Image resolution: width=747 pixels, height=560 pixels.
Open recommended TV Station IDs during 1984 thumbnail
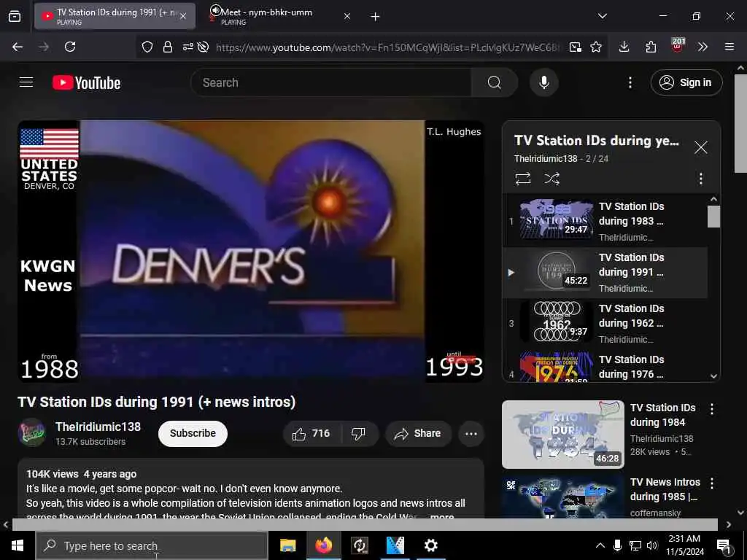tap(562, 435)
